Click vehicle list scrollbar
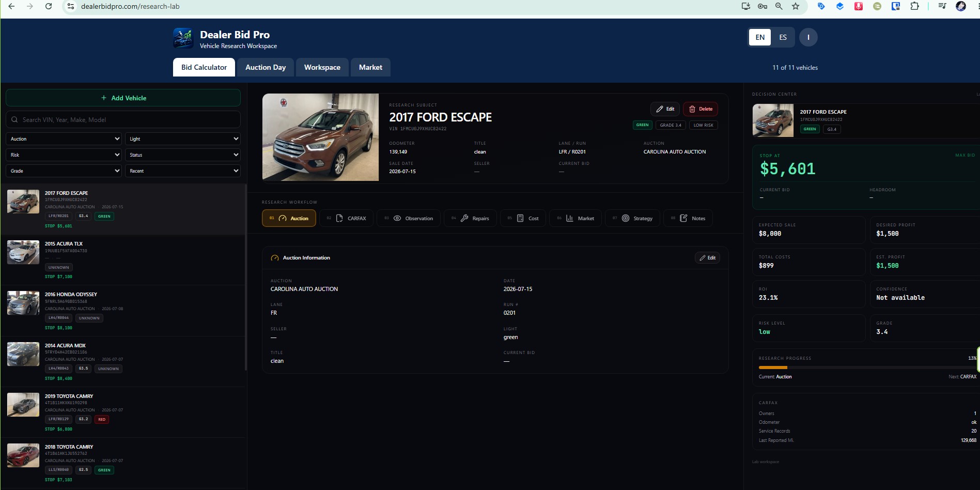The height and width of the screenshot is (490, 980). (245, 277)
